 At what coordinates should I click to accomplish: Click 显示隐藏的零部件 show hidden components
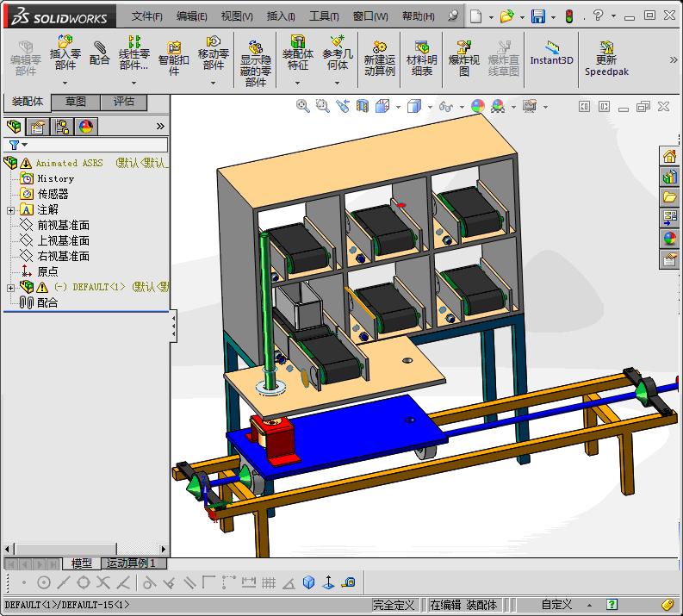pos(256,64)
